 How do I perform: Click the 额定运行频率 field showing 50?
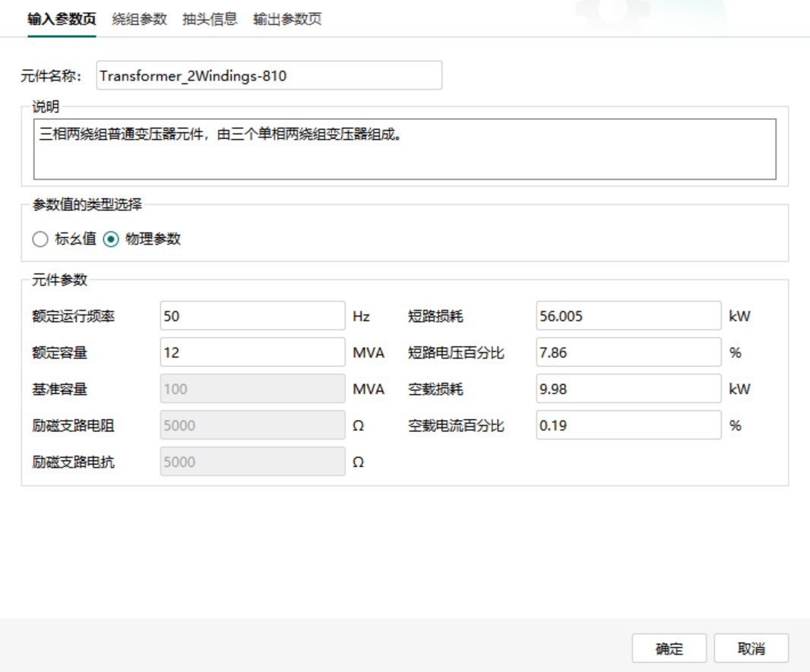click(252, 316)
